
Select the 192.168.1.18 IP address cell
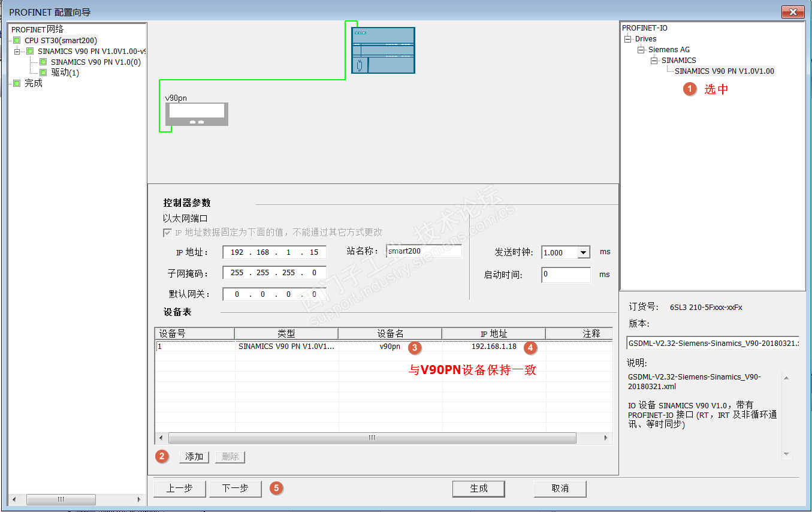pos(494,346)
